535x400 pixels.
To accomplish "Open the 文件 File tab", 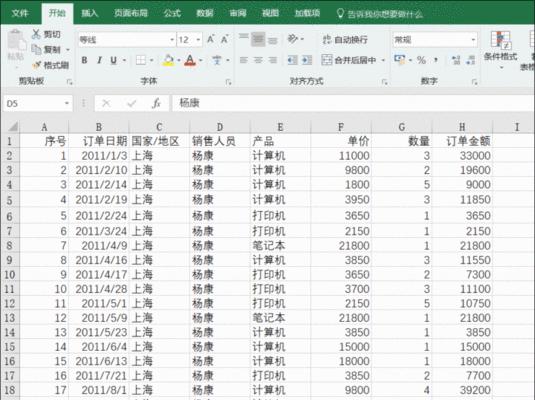I will tap(20, 13).
